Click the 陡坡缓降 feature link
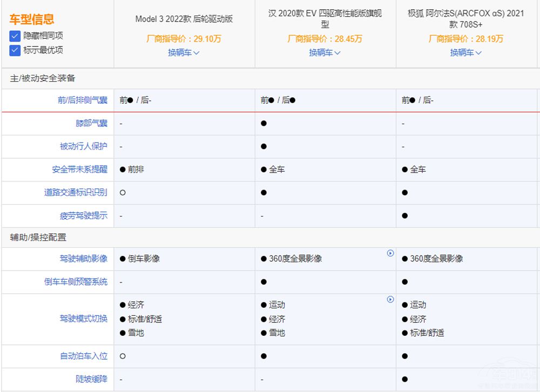Viewport: 540px width, 392px height. (91, 379)
